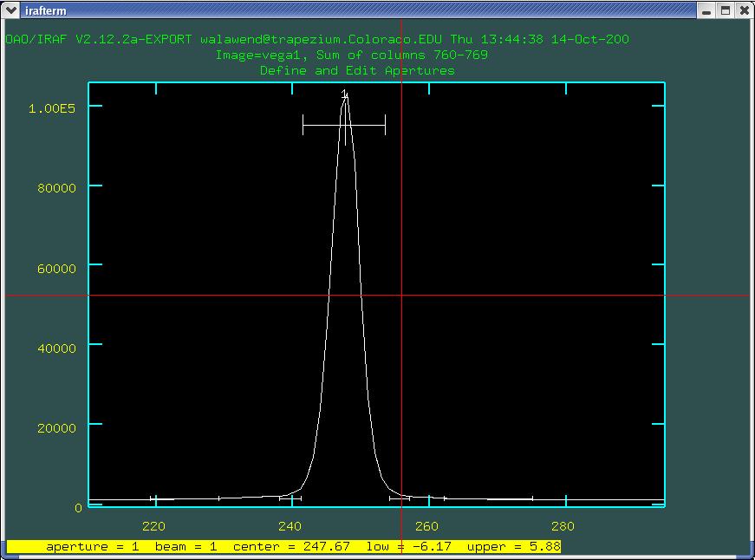The image size is (755, 560).
Task: Click the 'aperture = 1' status text
Action: pyautogui.click(x=93, y=546)
